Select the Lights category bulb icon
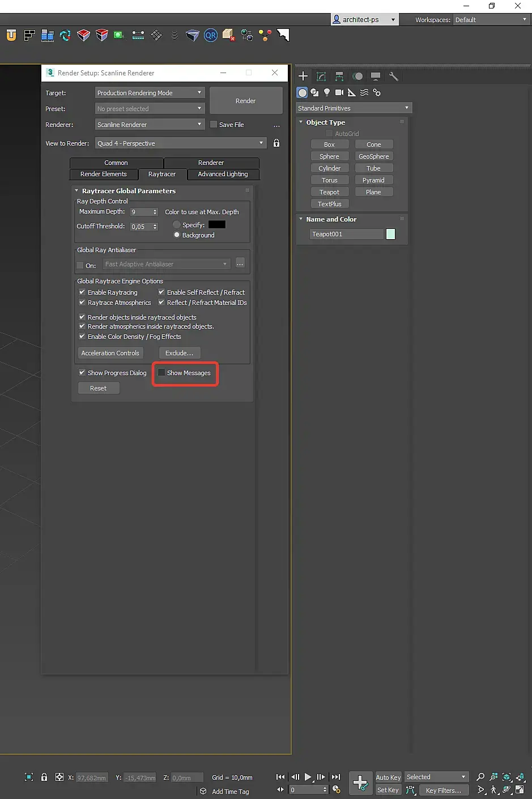The height and width of the screenshot is (799, 532). [327, 92]
